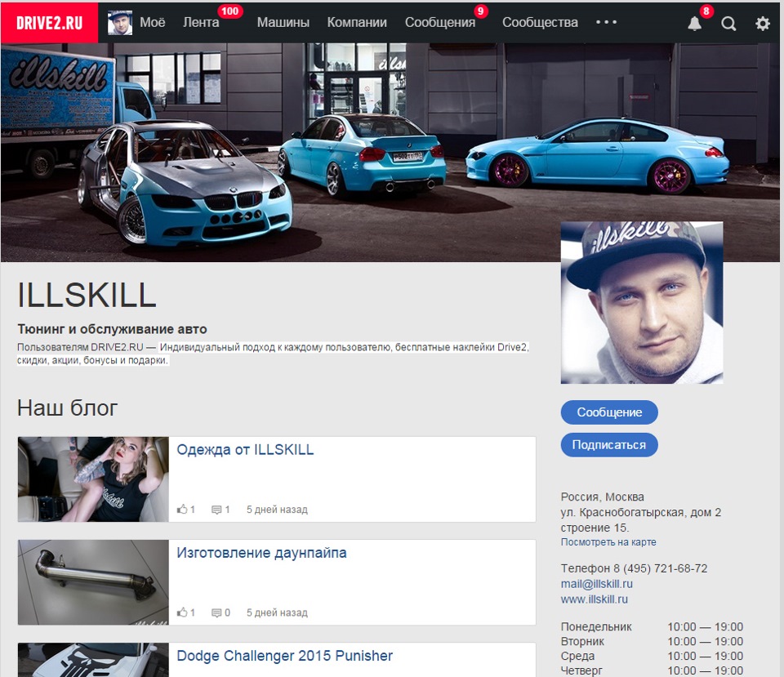Open the «Машины» section
The width and height of the screenshot is (784, 677).
(x=283, y=23)
